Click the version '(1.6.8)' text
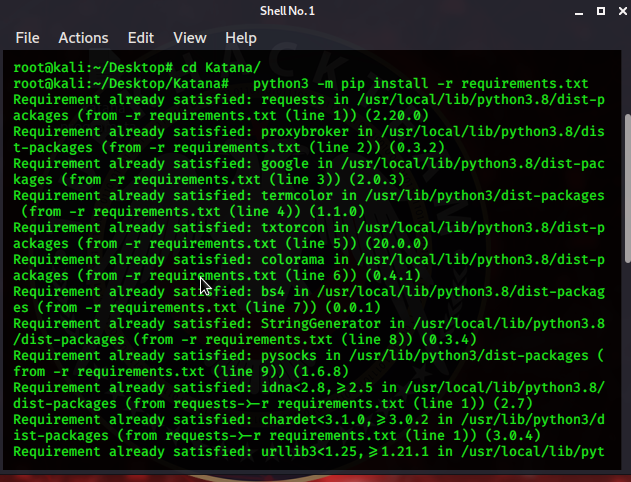 pos(321,371)
